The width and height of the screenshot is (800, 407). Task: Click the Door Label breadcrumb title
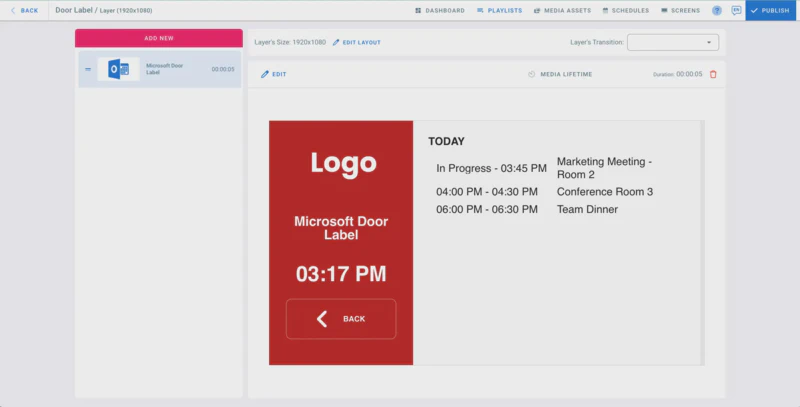[73, 10]
